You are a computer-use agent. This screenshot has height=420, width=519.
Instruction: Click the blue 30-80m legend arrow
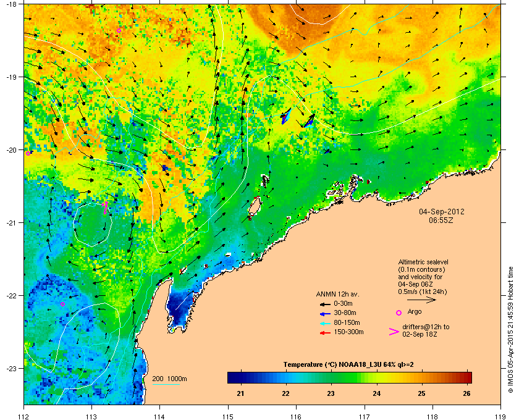[325, 313]
